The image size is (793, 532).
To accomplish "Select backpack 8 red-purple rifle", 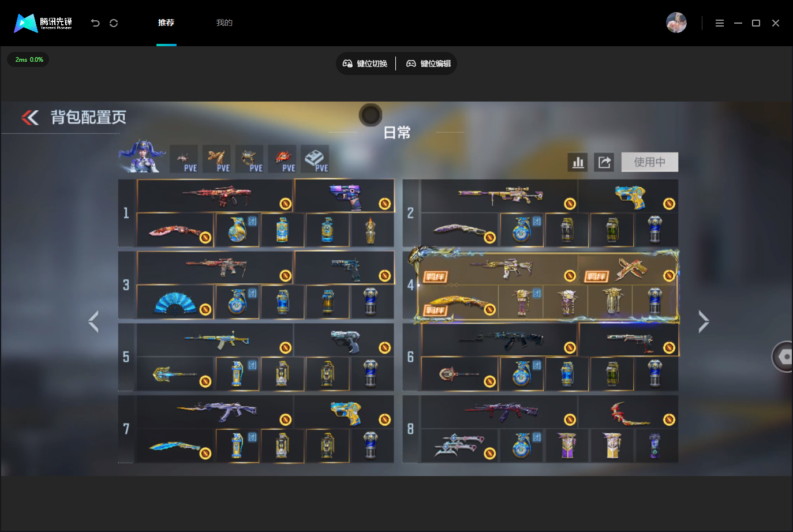I will point(500,411).
